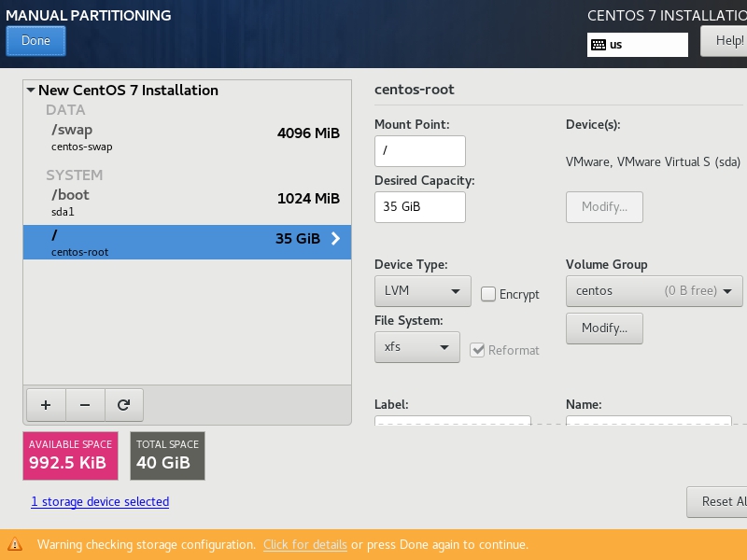
Task: Click the Desired Capacity input field
Action: click(419, 207)
